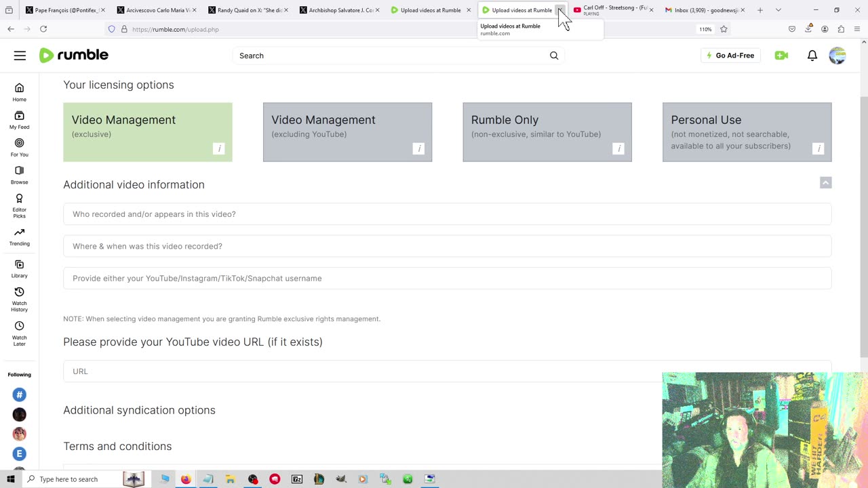Open the Firefox application menu

857,29
